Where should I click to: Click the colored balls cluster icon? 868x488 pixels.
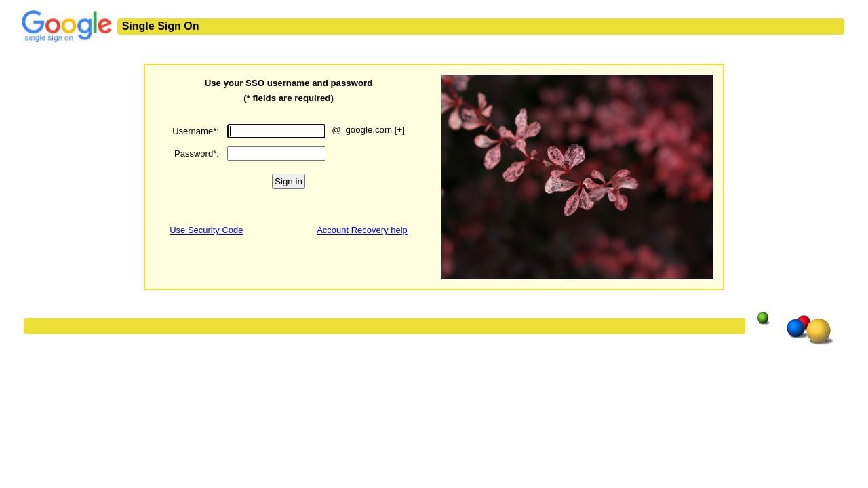810,330
